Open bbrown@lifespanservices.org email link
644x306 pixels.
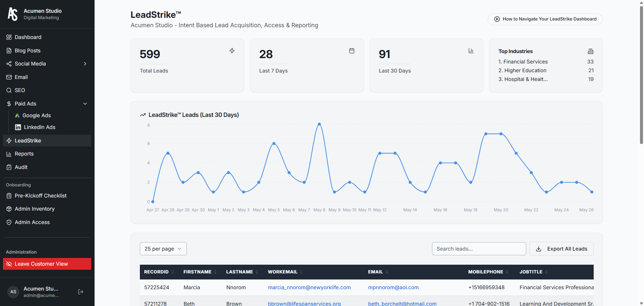tap(304, 303)
